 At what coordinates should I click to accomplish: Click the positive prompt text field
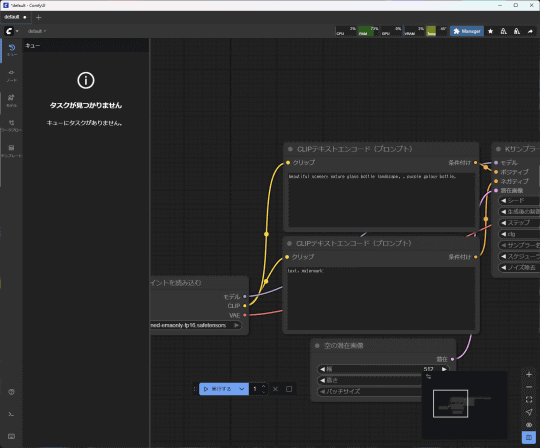click(381, 200)
